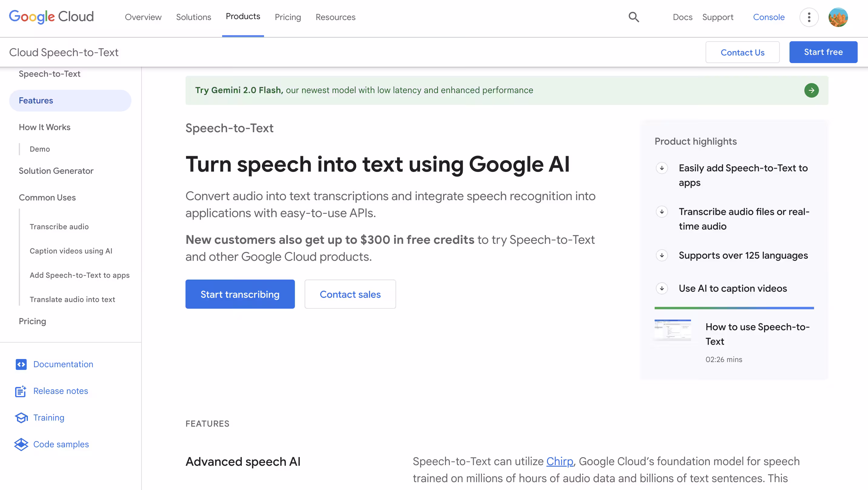The height and width of the screenshot is (490, 868).
Task: Expand 'Supports over 125 languages' arrow
Action: tap(662, 255)
